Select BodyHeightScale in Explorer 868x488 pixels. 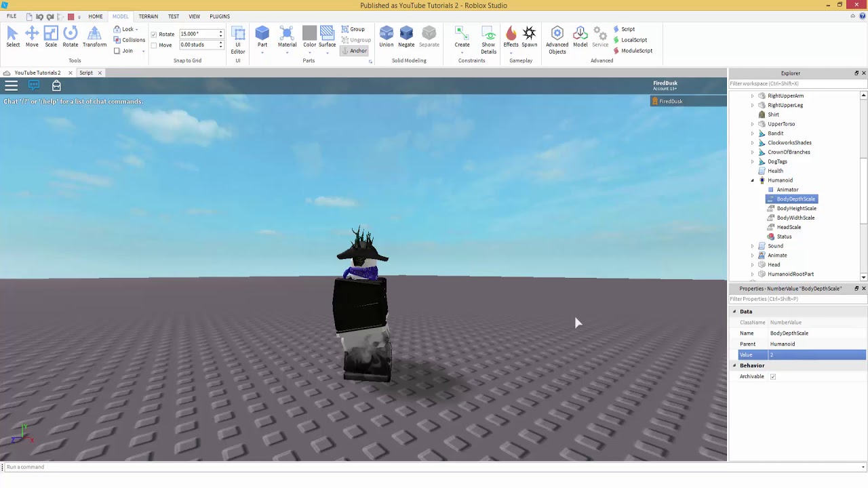pyautogui.click(x=796, y=209)
